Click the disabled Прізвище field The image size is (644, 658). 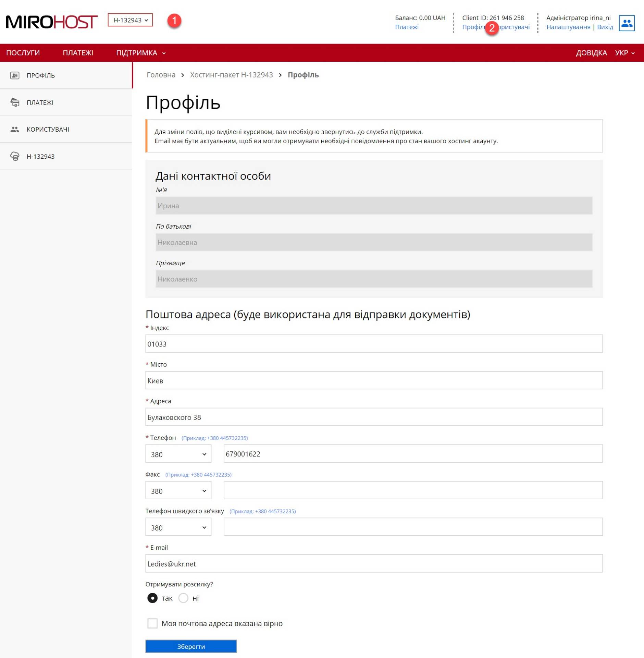(x=374, y=279)
